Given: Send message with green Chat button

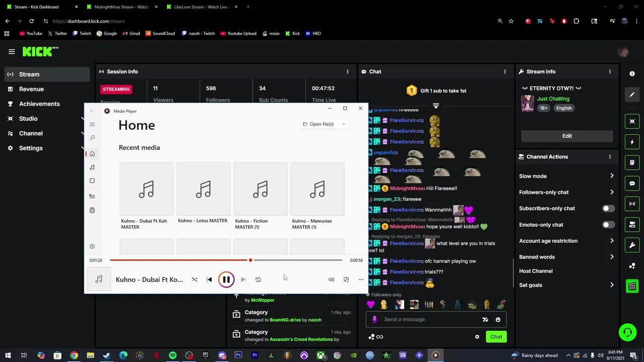Looking at the screenshot, I should (496, 337).
